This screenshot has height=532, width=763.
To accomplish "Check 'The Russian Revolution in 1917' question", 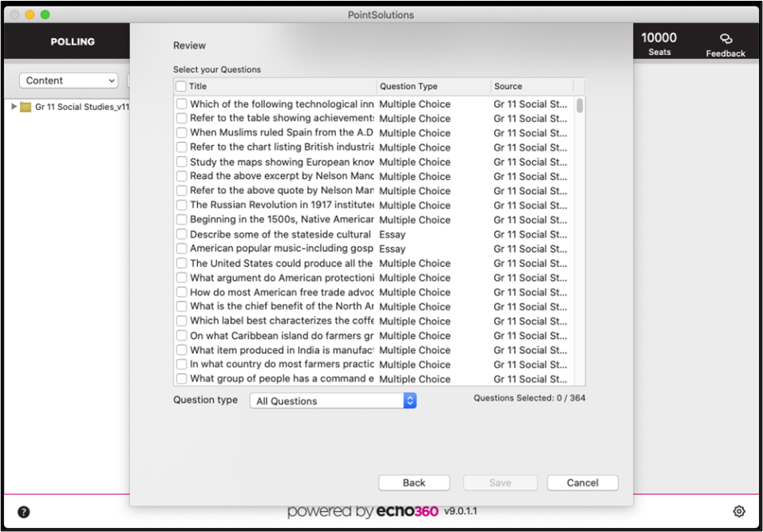I will click(x=181, y=205).
